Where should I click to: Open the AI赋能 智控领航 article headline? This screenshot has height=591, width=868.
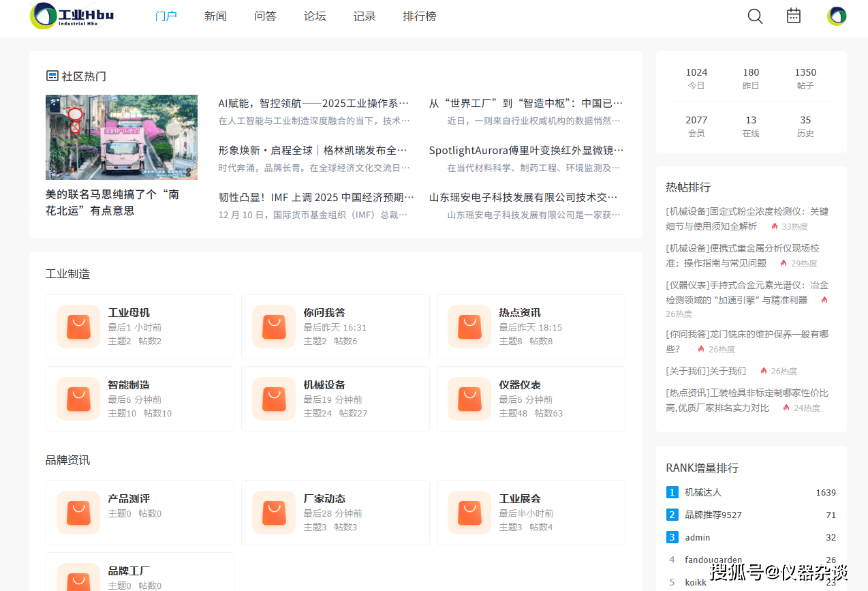(313, 104)
